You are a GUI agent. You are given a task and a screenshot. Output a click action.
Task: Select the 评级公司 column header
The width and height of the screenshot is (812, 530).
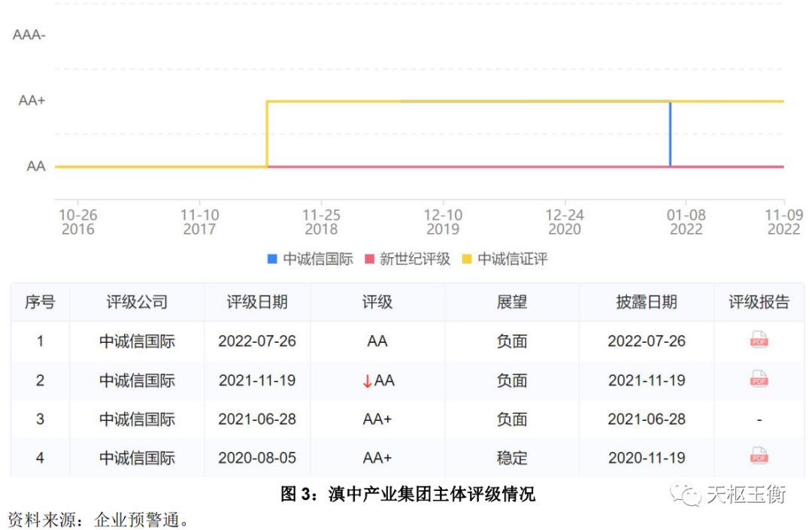click(x=137, y=302)
